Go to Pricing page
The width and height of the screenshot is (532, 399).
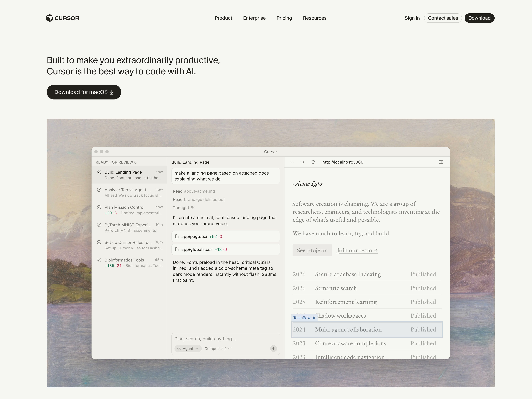284,18
